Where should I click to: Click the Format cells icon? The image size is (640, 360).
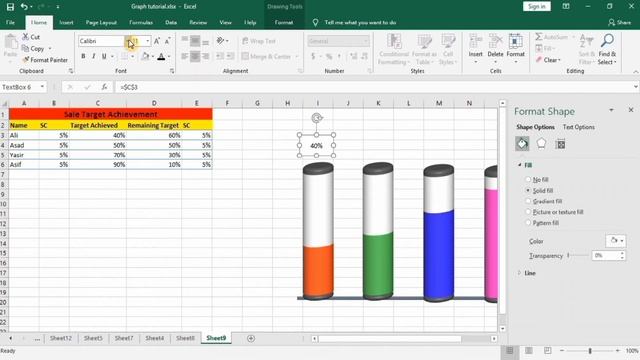[x=516, y=42]
